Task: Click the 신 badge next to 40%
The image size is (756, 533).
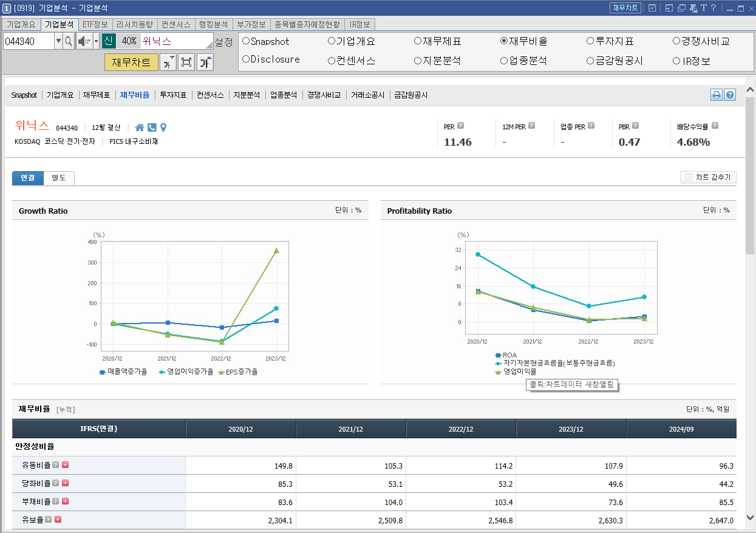Action: (x=108, y=41)
